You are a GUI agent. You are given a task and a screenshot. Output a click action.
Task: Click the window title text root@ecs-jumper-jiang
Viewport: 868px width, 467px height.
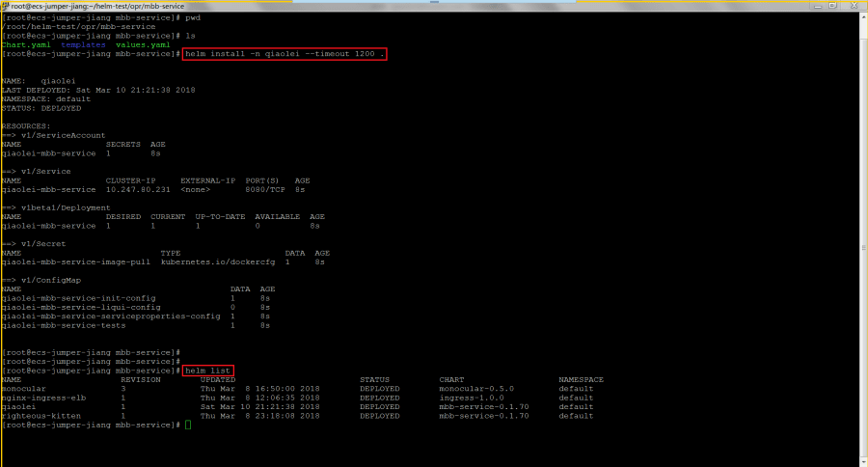tap(50, 6)
